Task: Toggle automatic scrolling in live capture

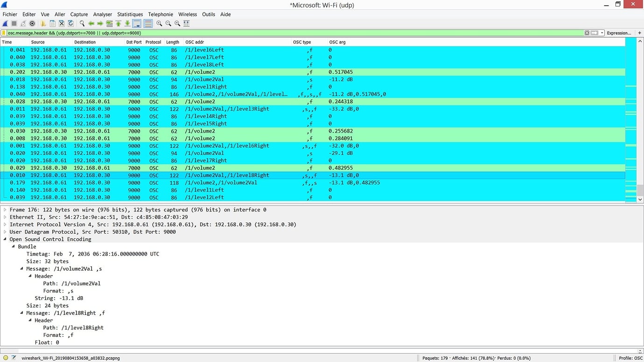Action: [137, 23]
